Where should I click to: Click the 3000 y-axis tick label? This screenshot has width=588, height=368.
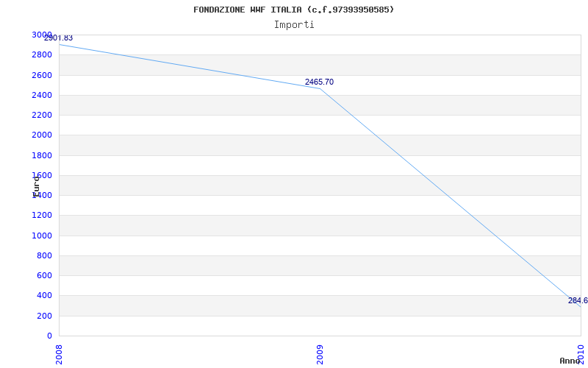pos(42,35)
